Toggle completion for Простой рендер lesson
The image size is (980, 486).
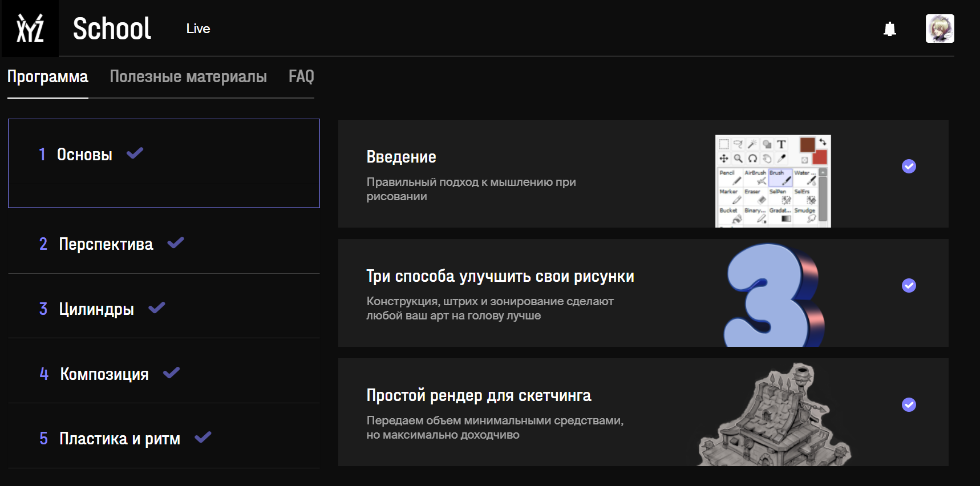(x=909, y=404)
